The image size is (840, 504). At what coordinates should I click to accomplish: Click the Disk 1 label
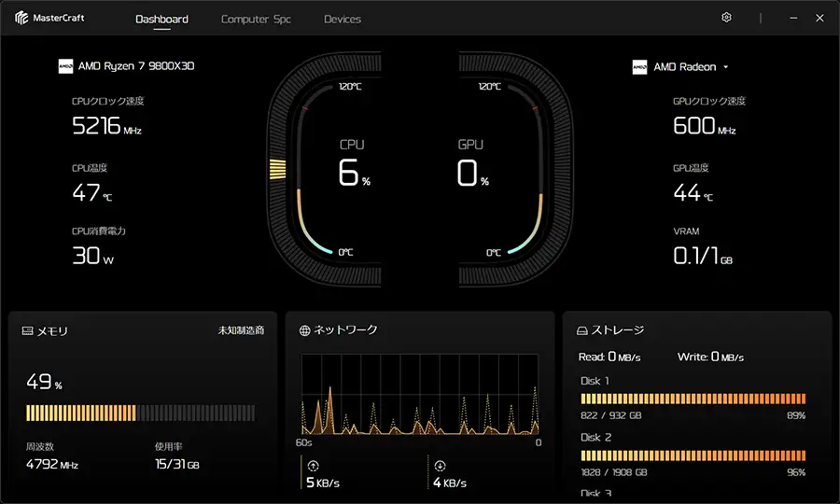click(595, 381)
